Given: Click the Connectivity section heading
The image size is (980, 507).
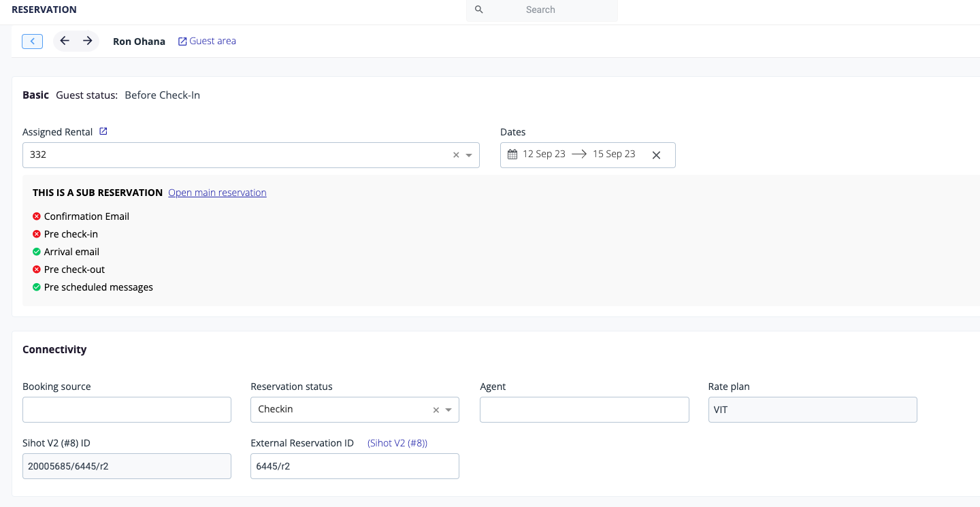Looking at the screenshot, I should (54, 350).
